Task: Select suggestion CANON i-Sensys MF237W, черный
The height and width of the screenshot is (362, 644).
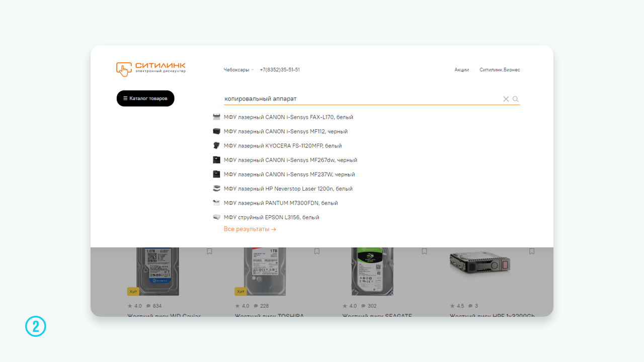Action: coord(289,174)
